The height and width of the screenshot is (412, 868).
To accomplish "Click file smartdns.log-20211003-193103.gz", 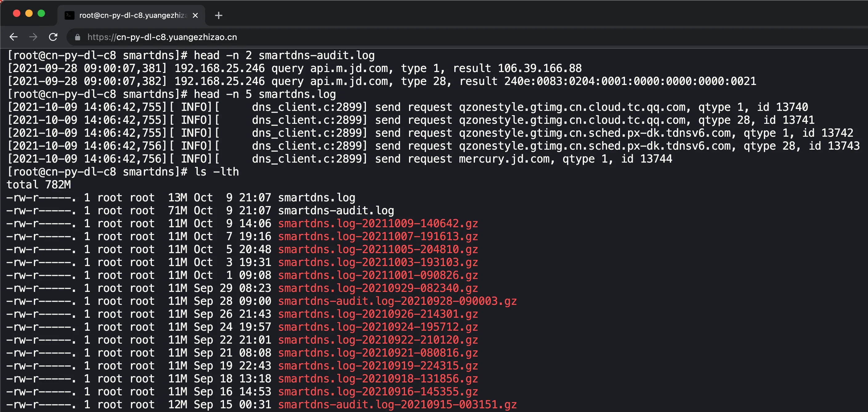I will (x=378, y=262).
